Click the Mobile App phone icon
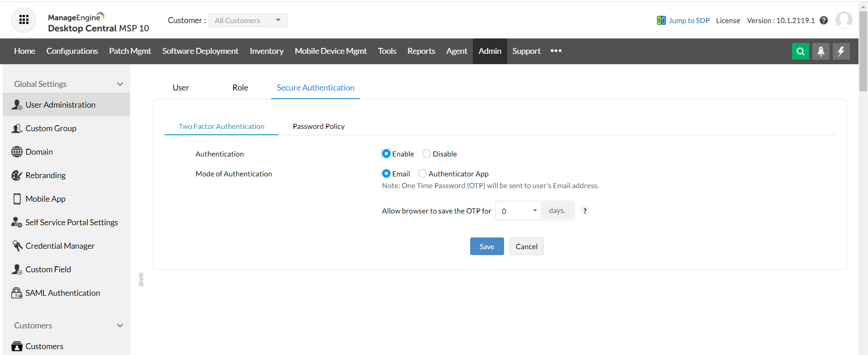Image resolution: width=868 pixels, height=355 pixels. tap(17, 199)
